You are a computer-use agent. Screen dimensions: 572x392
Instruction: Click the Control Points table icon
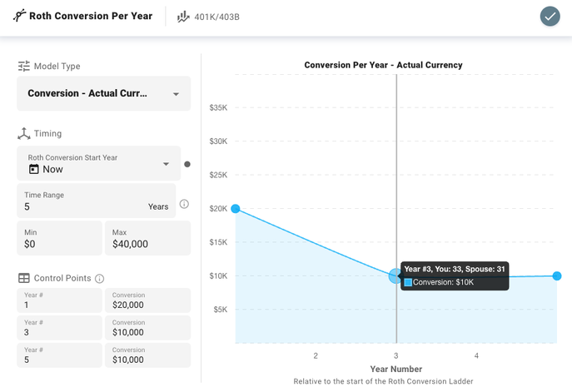point(24,278)
